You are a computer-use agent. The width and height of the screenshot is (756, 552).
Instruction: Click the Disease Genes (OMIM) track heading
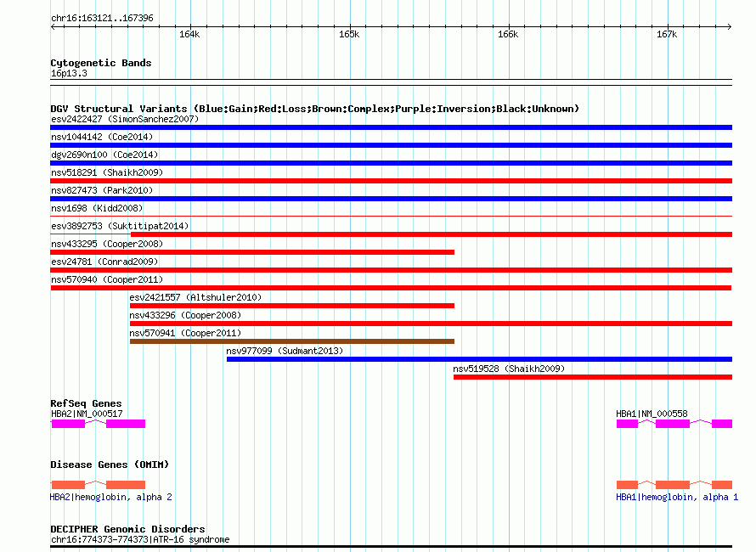click(110, 465)
